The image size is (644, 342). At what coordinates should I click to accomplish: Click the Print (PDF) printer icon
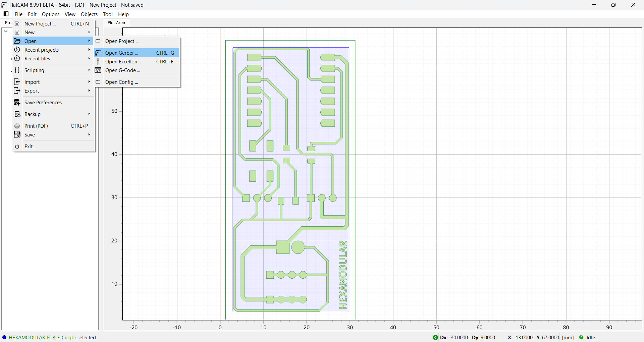tap(17, 126)
